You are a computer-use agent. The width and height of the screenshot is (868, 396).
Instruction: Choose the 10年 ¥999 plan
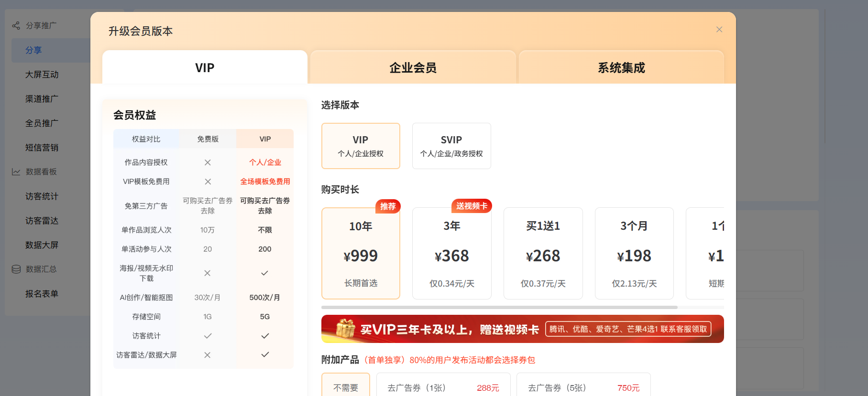tap(361, 254)
